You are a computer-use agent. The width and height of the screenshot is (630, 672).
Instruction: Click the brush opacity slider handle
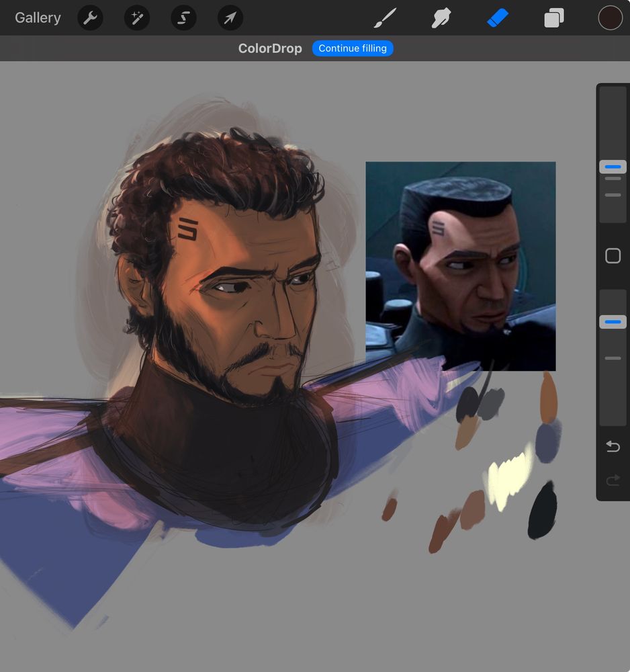coord(613,322)
